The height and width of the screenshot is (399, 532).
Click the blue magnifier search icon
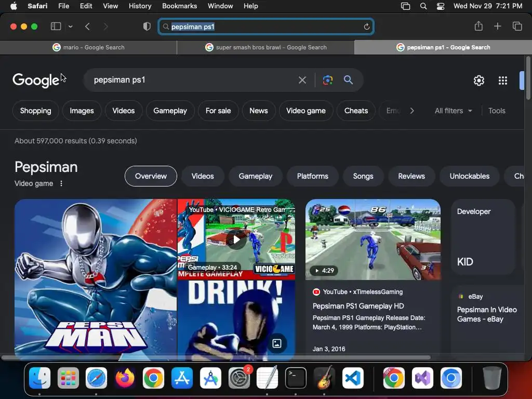point(348,80)
